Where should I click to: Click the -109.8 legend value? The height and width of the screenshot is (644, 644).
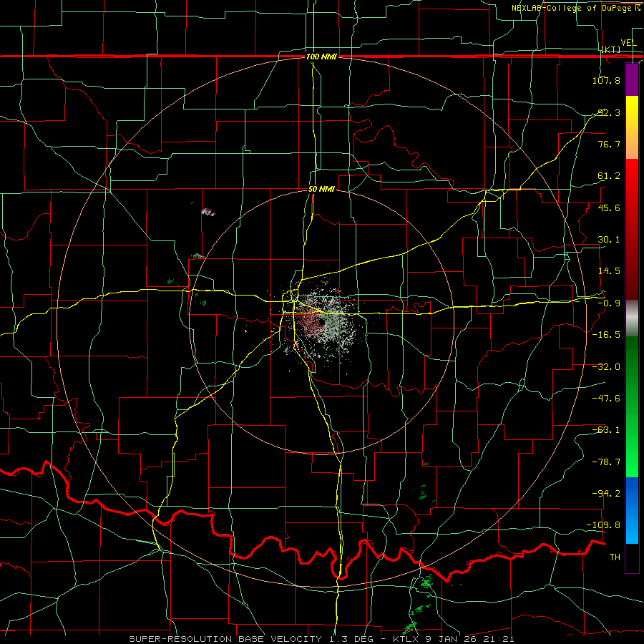tap(604, 525)
